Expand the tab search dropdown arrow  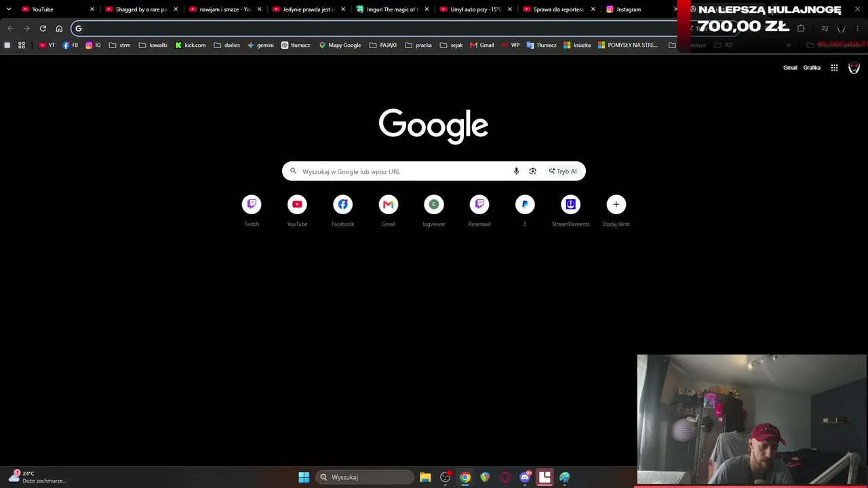(x=9, y=9)
